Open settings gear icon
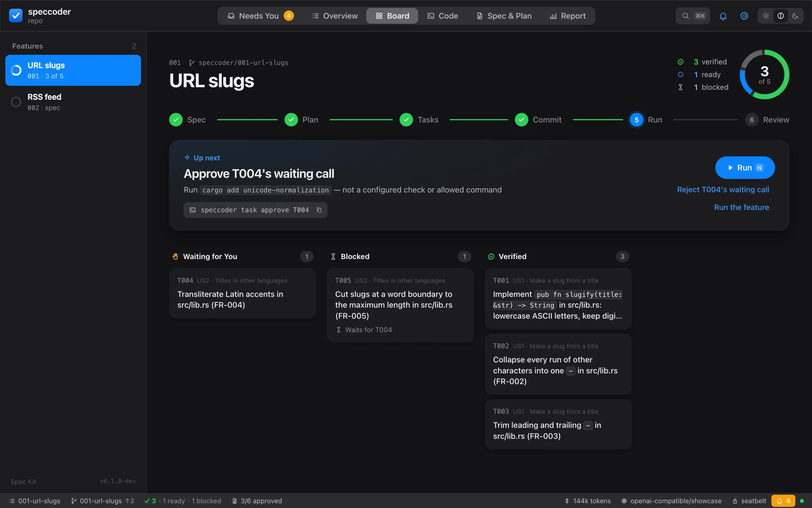Screen dimensions: 812x508 pyautogui.click(x=744, y=16)
